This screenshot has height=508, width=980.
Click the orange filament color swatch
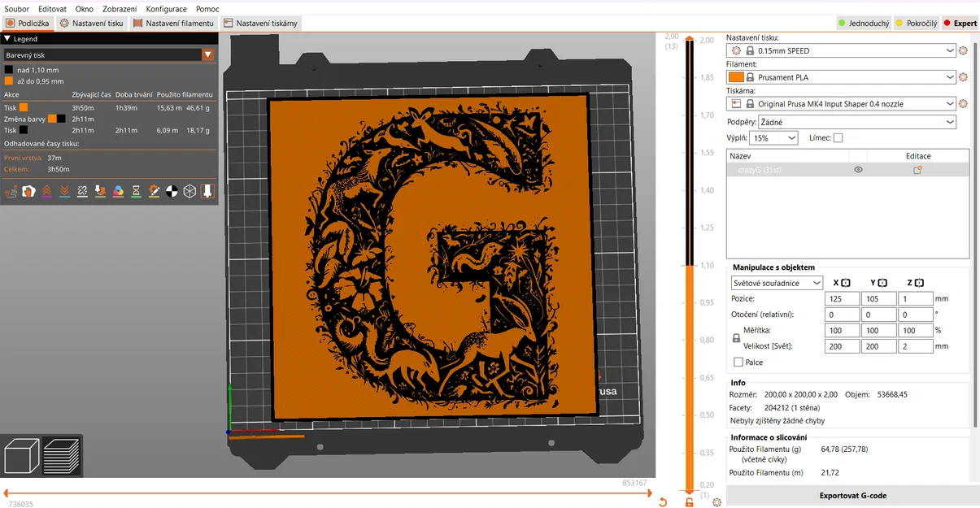736,77
